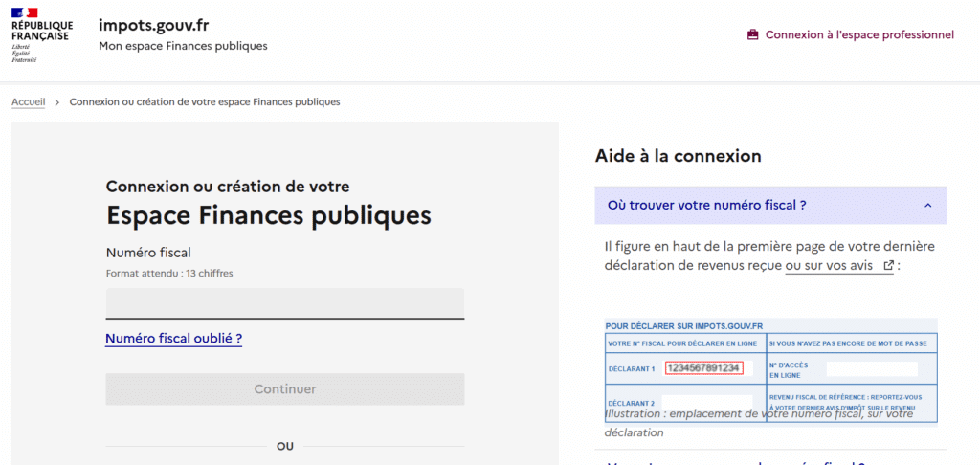Click 'Mon espace Finances publiques' tagline

pyautogui.click(x=183, y=46)
